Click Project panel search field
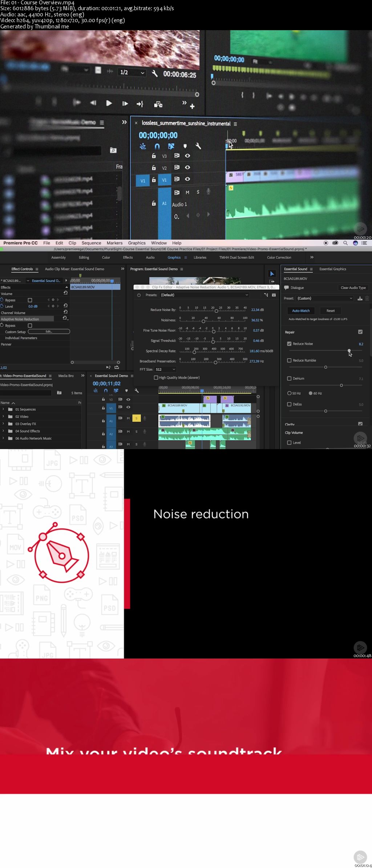 25,393
